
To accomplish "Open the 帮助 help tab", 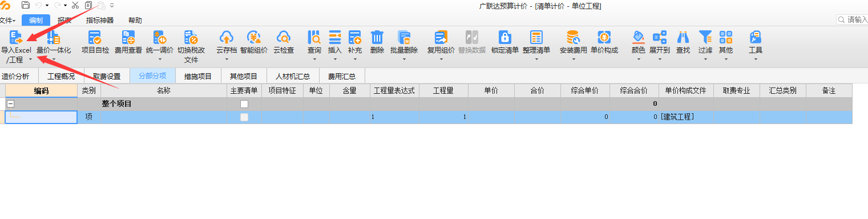I will pos(135,20).
